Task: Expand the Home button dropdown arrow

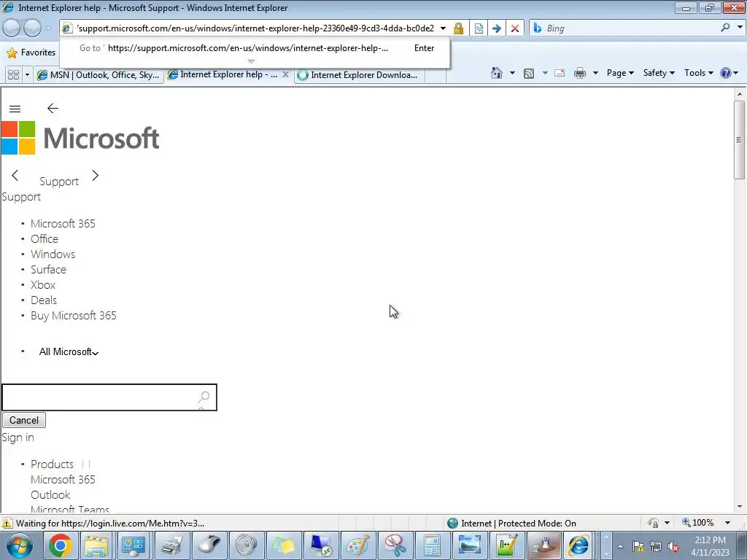Action: pyautogui.click(x=512, y=73)
